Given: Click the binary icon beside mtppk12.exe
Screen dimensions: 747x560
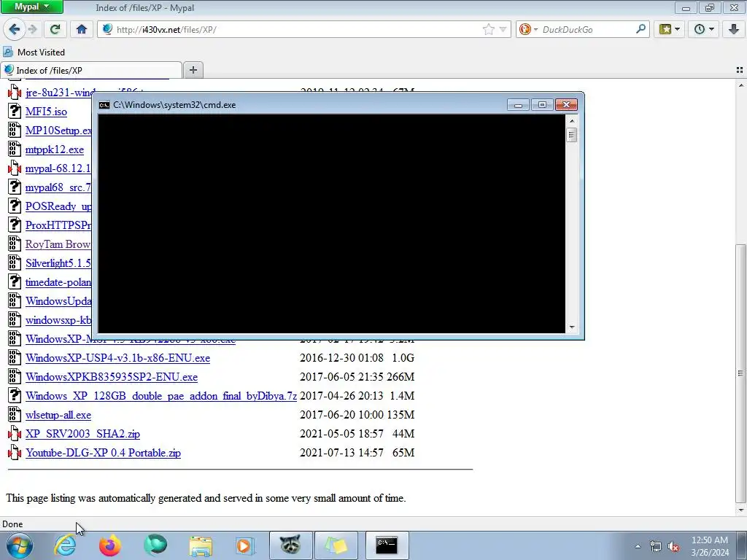Looking at the screenshot, I should coord(15,149).
